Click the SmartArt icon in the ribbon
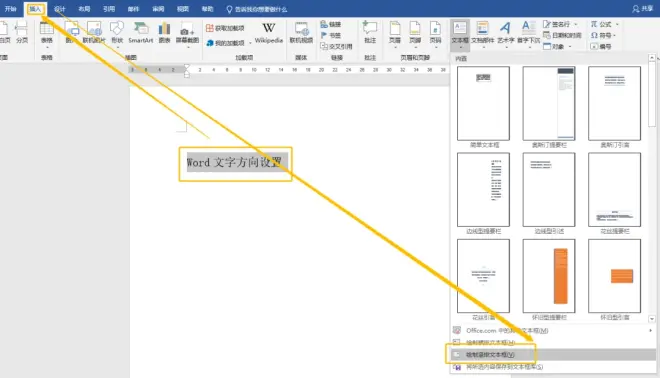The image size is (660, 378). point(141,33)
